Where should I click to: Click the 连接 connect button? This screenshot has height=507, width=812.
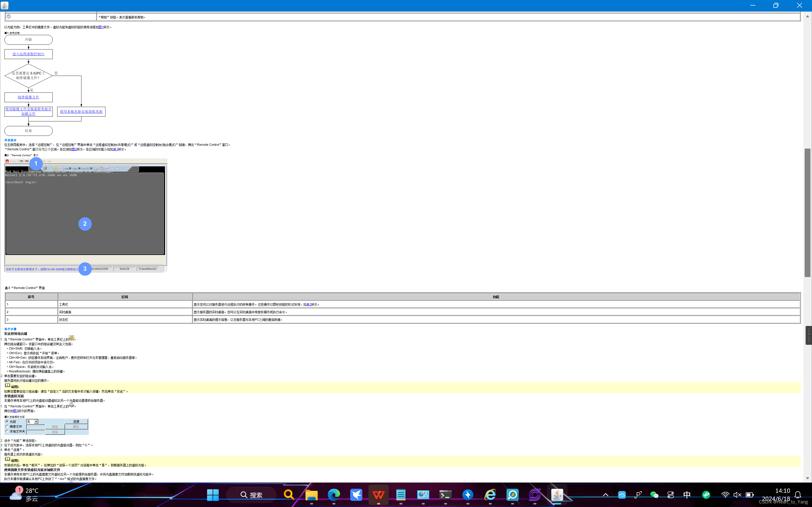(x=76, y=422)
